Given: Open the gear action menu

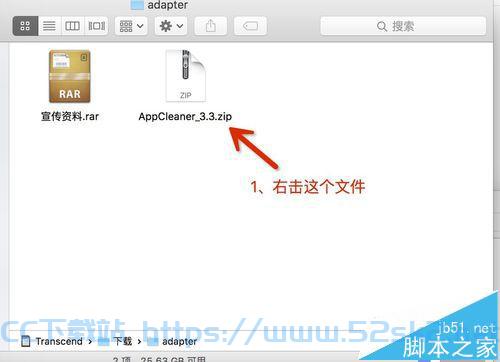Looking at the screenshot, I should 171,26.
